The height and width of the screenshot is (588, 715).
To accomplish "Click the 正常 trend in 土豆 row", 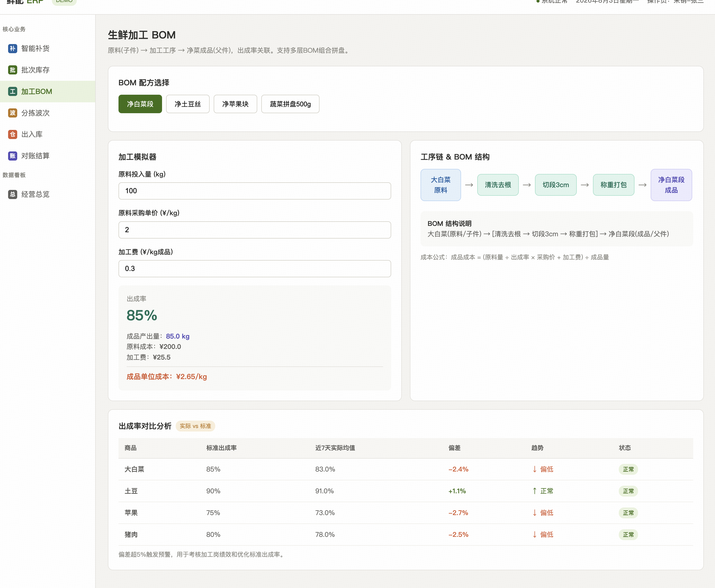I will (543, 491).
